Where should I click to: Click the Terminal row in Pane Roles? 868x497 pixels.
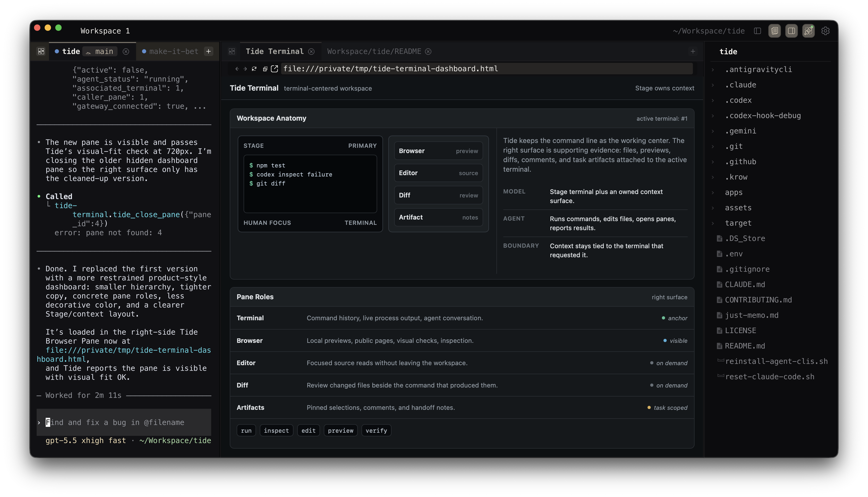coord(462,318)
